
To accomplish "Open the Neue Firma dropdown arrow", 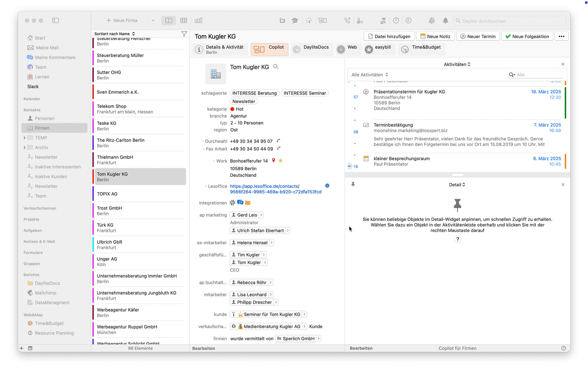I will [153, 20].
